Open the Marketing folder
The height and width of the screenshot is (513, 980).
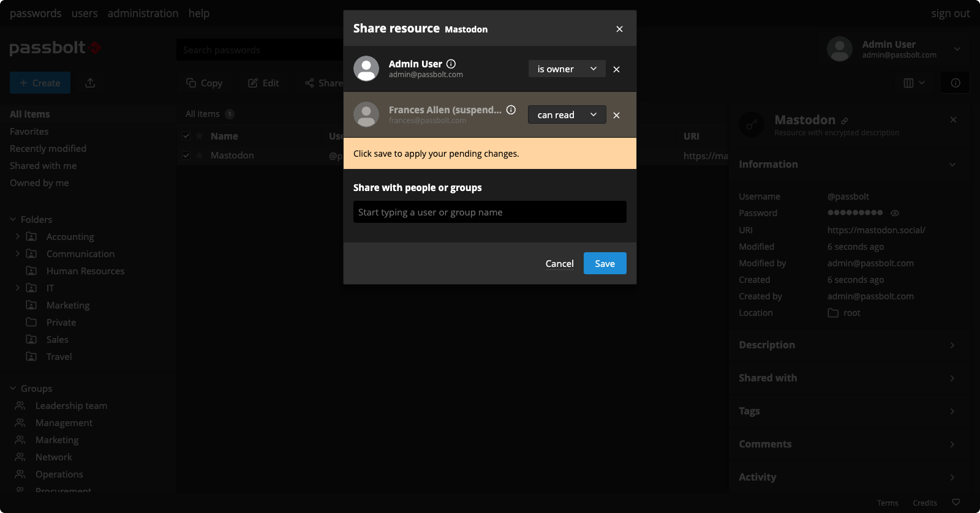coord(68,305)
